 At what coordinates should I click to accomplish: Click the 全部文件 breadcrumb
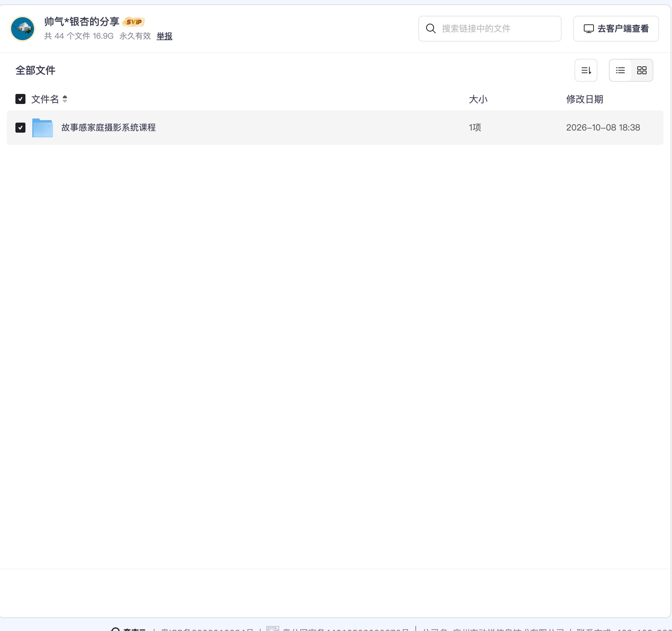tap(35, 70)
